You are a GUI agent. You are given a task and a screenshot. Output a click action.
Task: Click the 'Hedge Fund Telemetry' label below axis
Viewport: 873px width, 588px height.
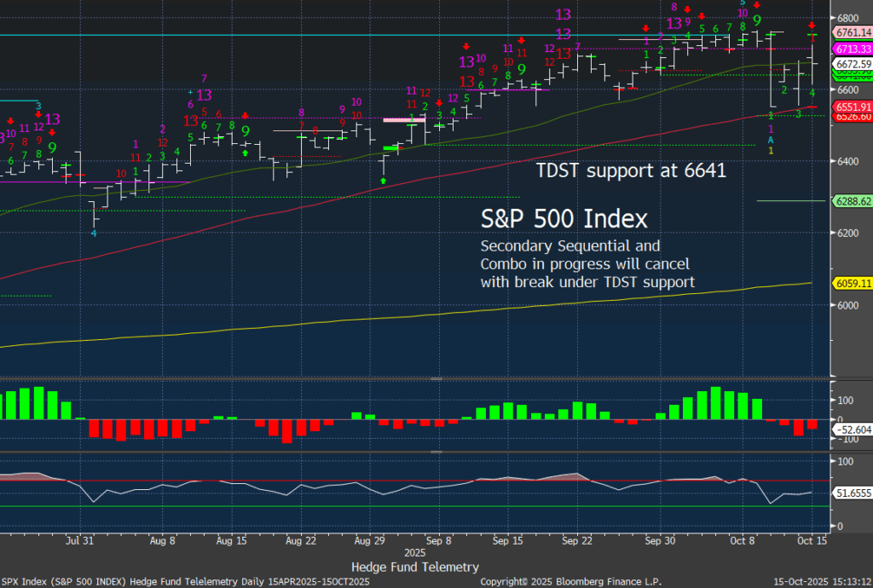414,567
